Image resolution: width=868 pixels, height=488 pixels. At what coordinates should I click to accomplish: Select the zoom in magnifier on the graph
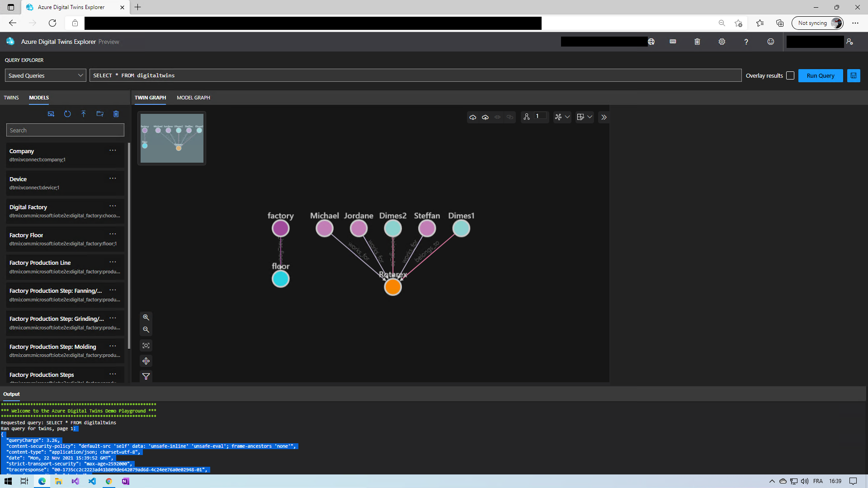[x=146, y=317]
